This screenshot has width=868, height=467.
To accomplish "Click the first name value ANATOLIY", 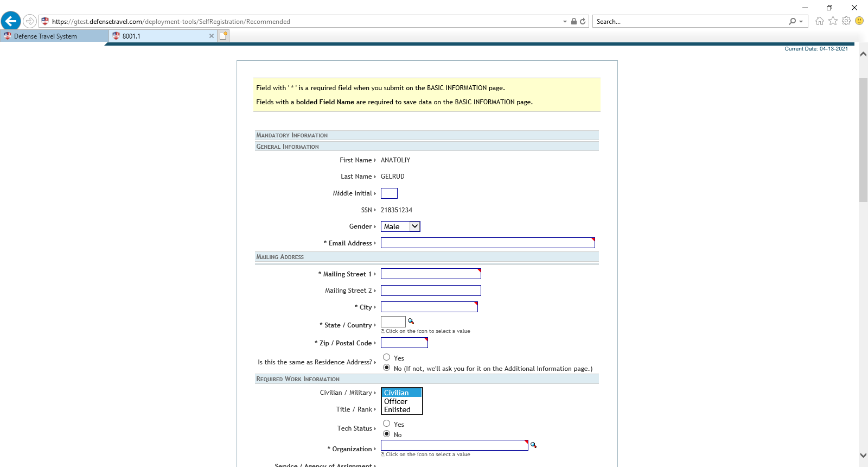I will [x=395, y=160].
